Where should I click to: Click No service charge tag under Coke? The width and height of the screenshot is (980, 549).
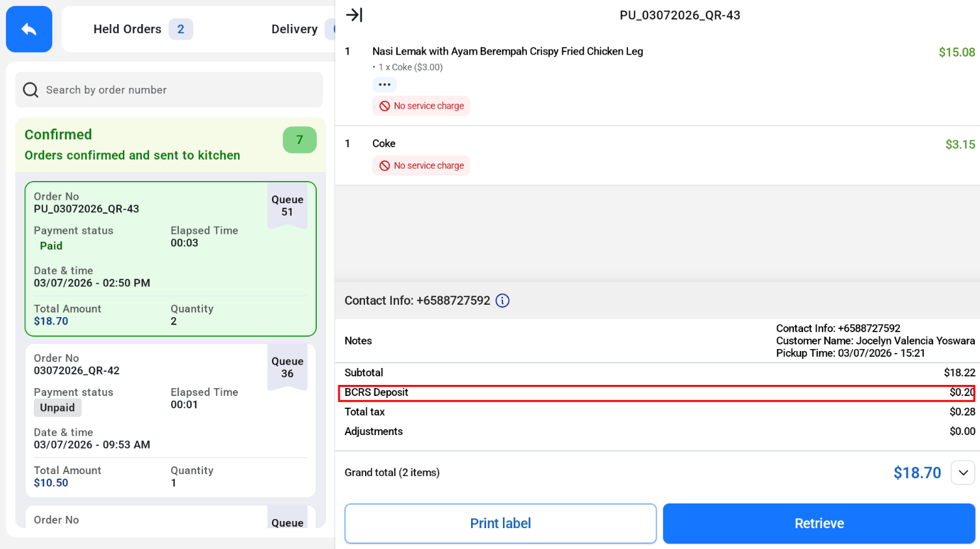(421, 165)
